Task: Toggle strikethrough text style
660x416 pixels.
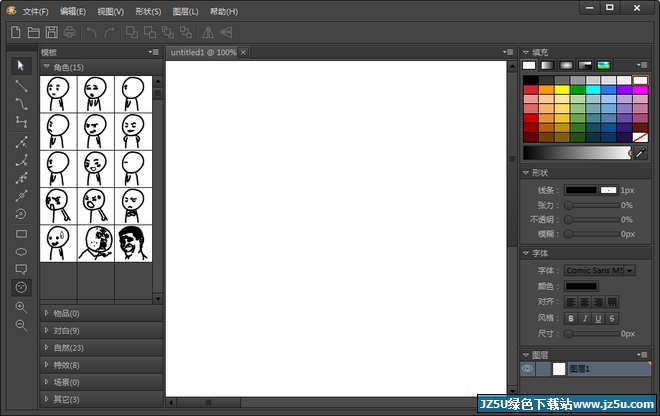Action: (x=612, y=318)
